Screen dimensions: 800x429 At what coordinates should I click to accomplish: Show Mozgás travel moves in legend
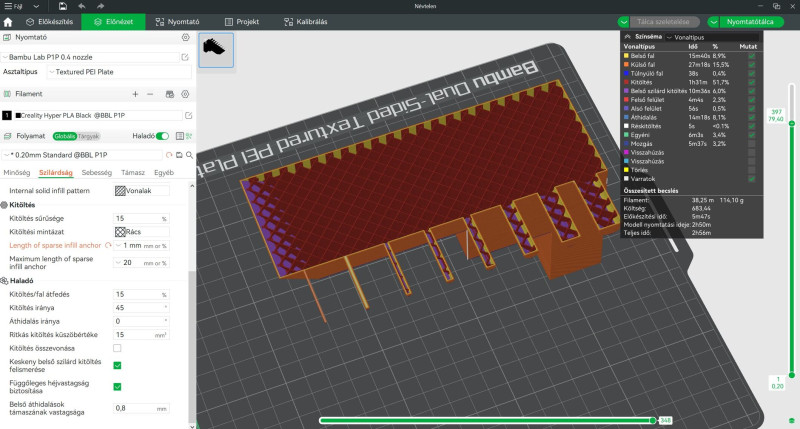tap(752, 144)
